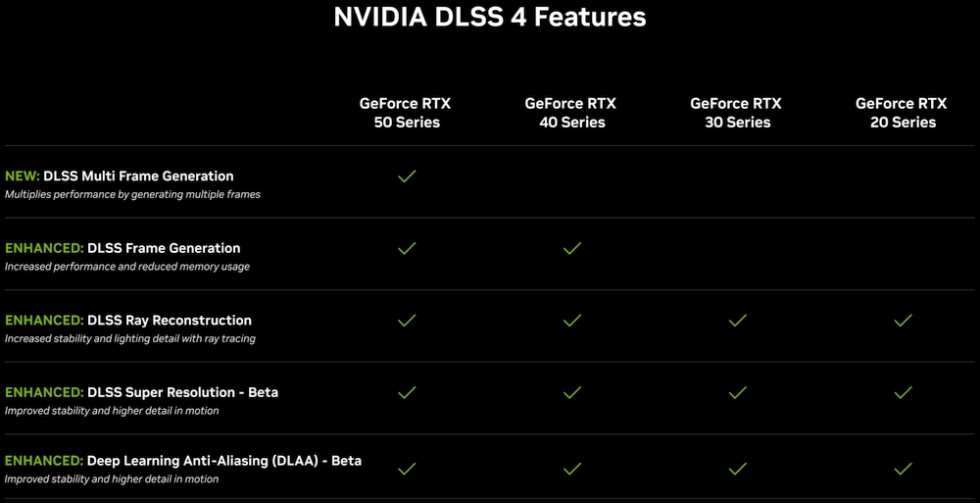980x503 pixels.
Task: Click the DLAA checkmark under RTX 30 Series
Action: 738,468
